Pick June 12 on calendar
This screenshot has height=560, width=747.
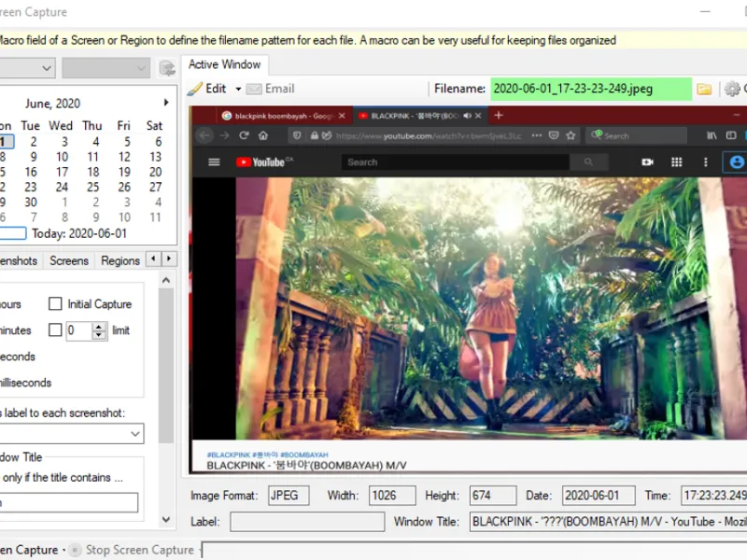point(124,157)
